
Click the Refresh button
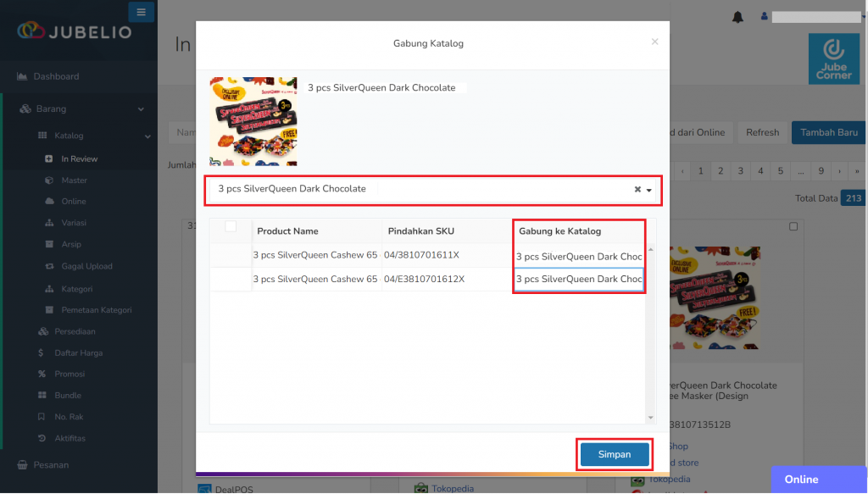coord(762,132)
